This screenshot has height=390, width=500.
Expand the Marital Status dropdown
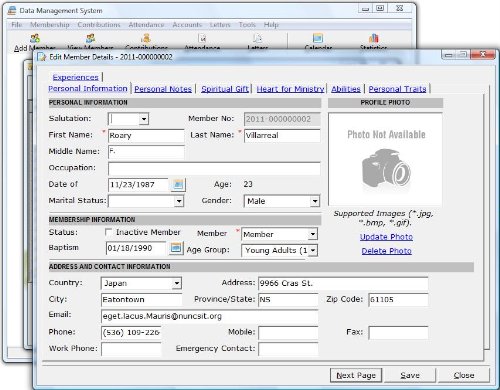[x=179, y=201]
